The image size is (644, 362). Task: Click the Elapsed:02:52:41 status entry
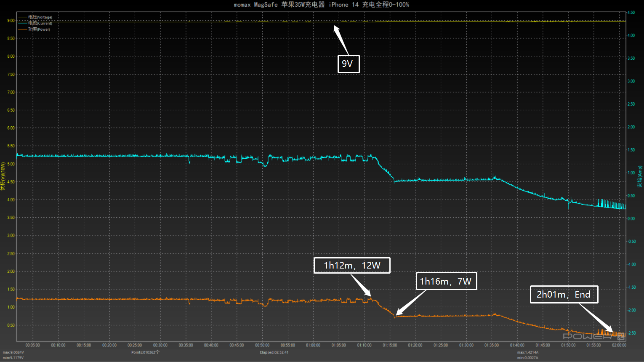coord(274,352)
